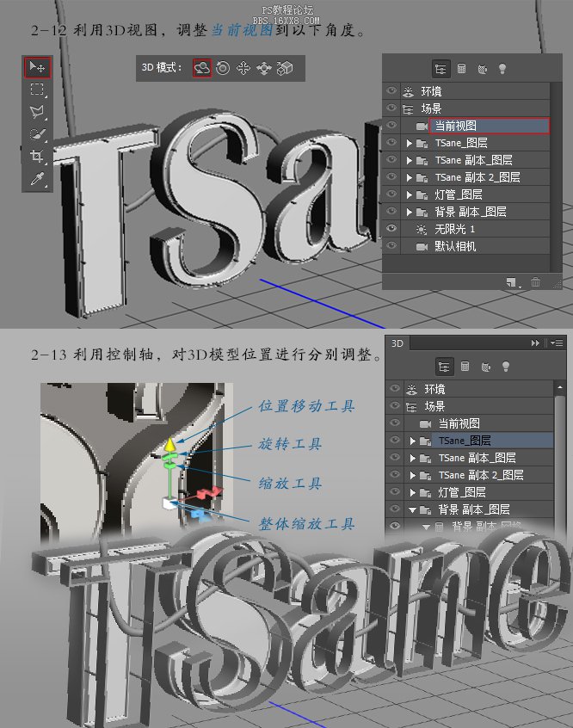573x728 pixels.
Task: Expand TSane_图层 in the lower 3D panel
Action: (413, 441)
